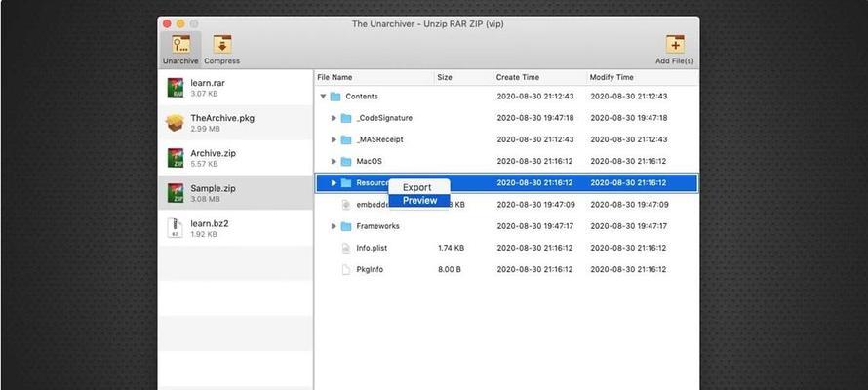
Task: Collapse the Contents folder tree
Action: tap(323, 97)
